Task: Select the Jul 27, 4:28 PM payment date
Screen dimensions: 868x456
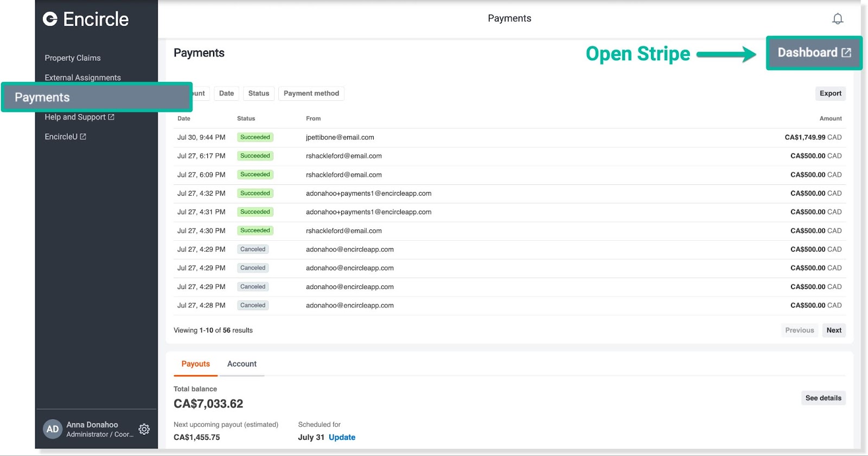Action: coord(201,306)
